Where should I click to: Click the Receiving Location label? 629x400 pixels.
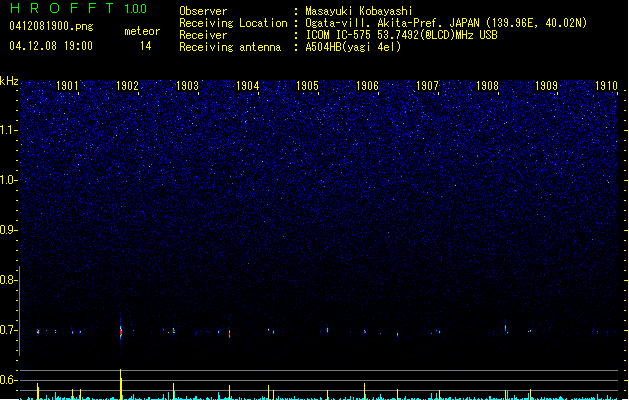(x=233, y=23)
